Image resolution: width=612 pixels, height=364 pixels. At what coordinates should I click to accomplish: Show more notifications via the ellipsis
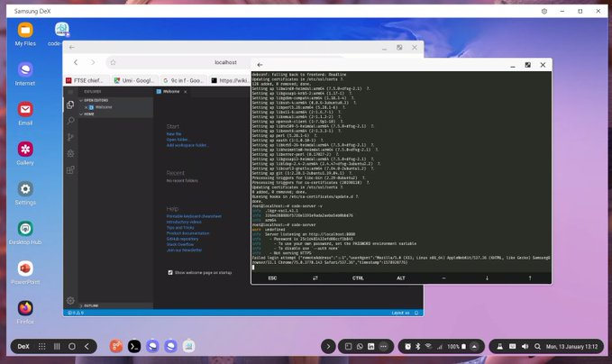tap(383, 347)
